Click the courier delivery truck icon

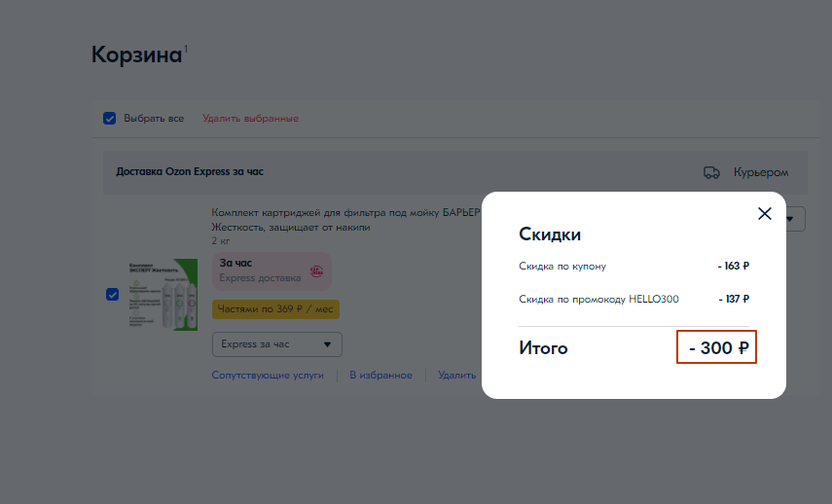tap(711, 172)
